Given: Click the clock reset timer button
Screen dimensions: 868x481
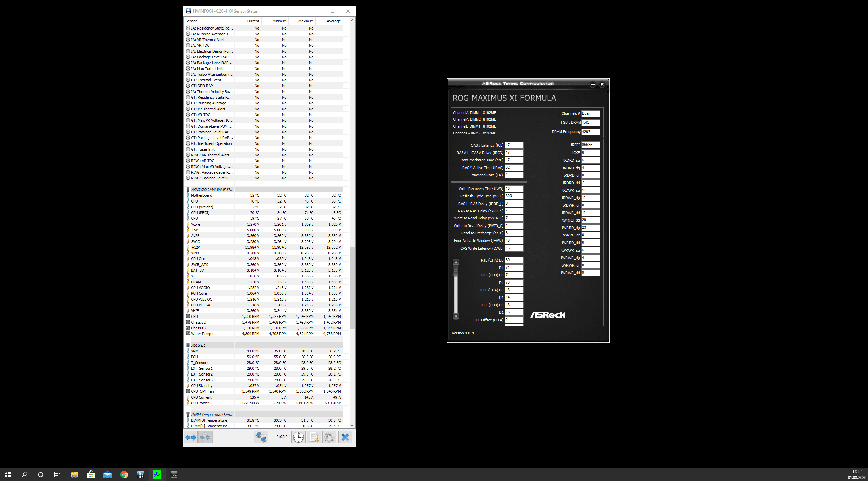Looking at the screenshot, I should pos(298,437).
